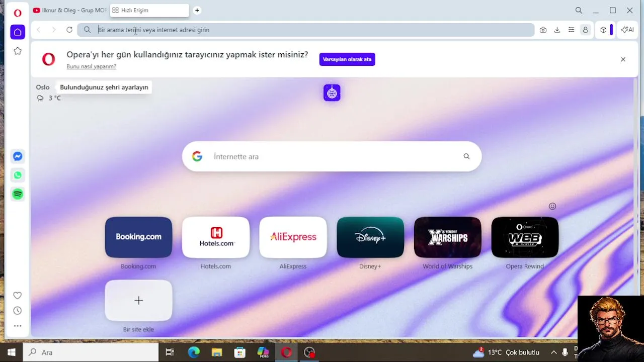644x362 pixels.
Task: Open the Booking.com speed dial tile
Action: coord(138,237)
